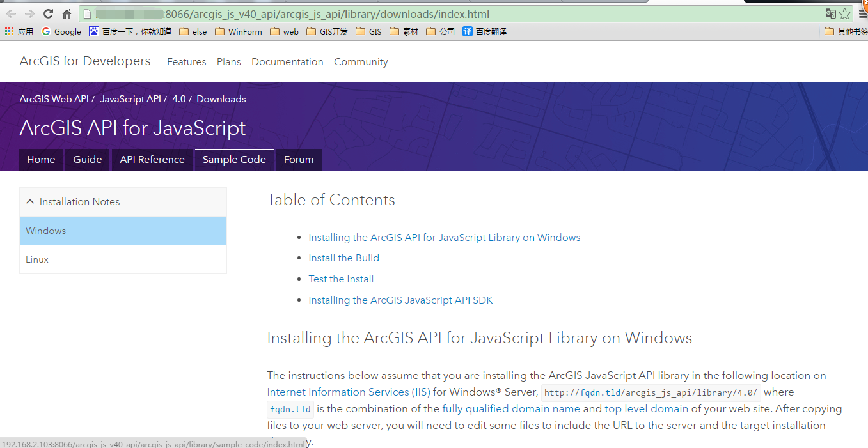Click the ArcGIS Web API breadcrumb
868x448 pixels.
54,99
